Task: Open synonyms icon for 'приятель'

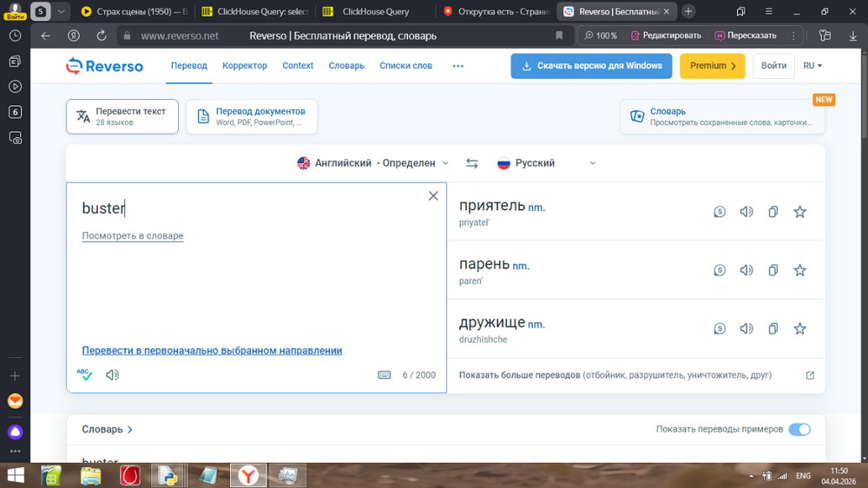Action: tap(720, 212)
